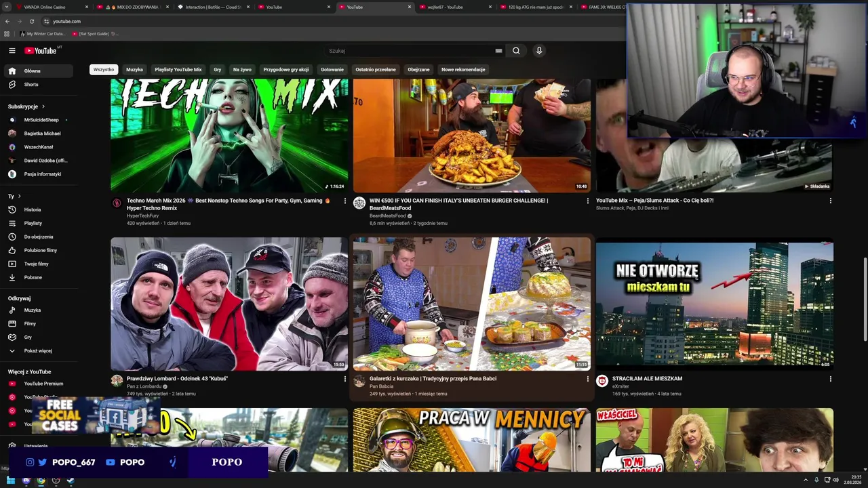The height and width of the screenshot is (488, 868).
Task: Go to Główna in the sidebar
Action: coord(39,70)
